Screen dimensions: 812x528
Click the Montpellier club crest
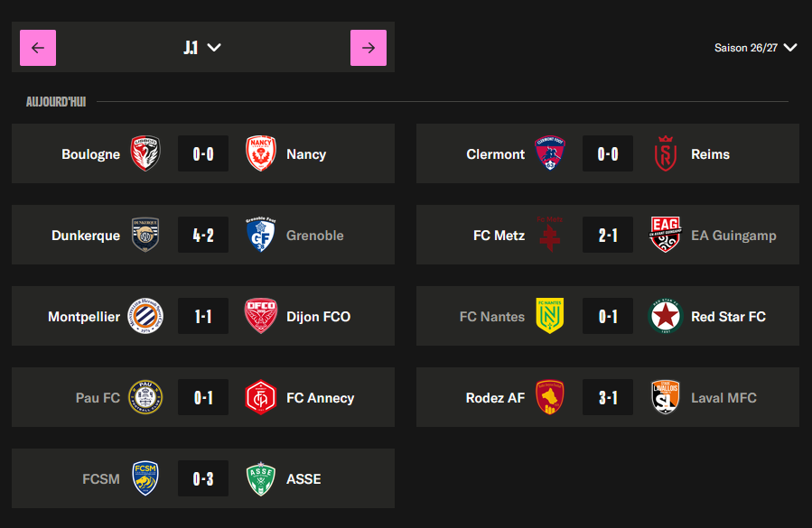145,316
